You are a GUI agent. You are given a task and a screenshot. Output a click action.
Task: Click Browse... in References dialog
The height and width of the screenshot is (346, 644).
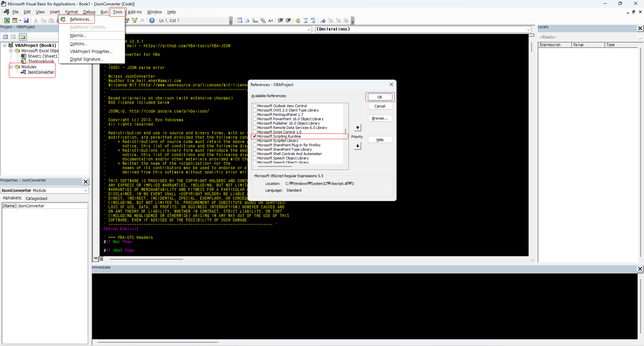click(380, 118)
